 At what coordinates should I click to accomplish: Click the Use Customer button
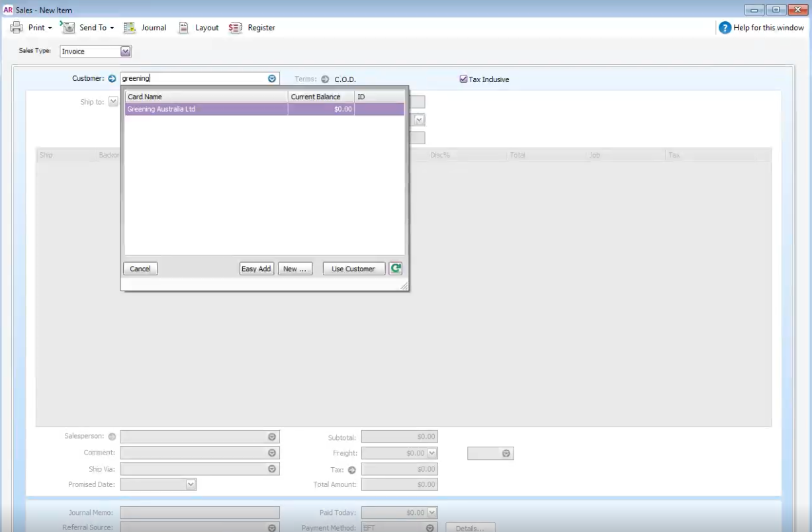coord(354,269)
